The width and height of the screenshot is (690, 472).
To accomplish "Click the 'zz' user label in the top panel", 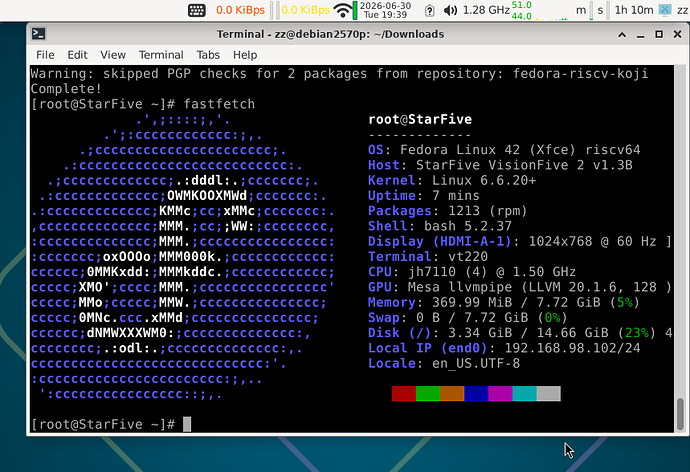I will tap(682, 10).
